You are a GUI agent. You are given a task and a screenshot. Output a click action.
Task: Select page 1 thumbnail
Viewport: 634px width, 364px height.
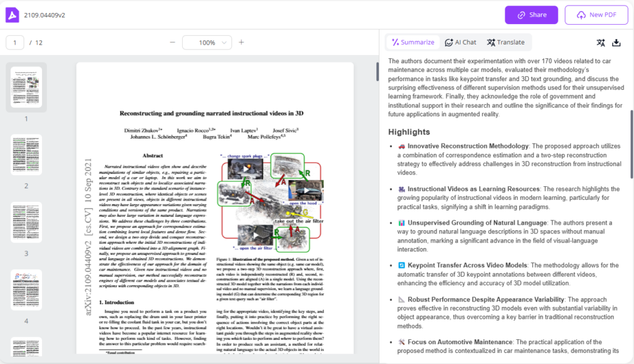pos(26,87)
